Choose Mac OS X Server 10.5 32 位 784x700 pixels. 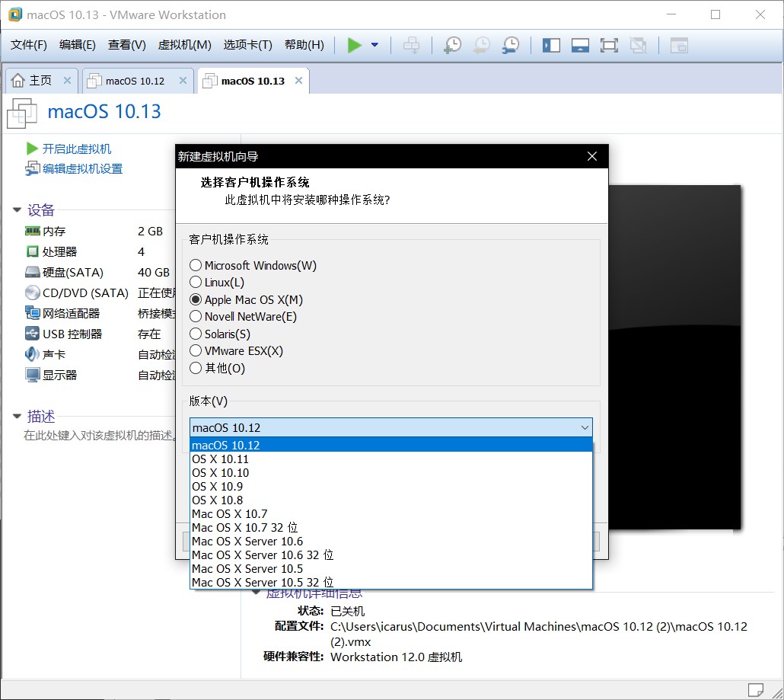coord(391,582)
